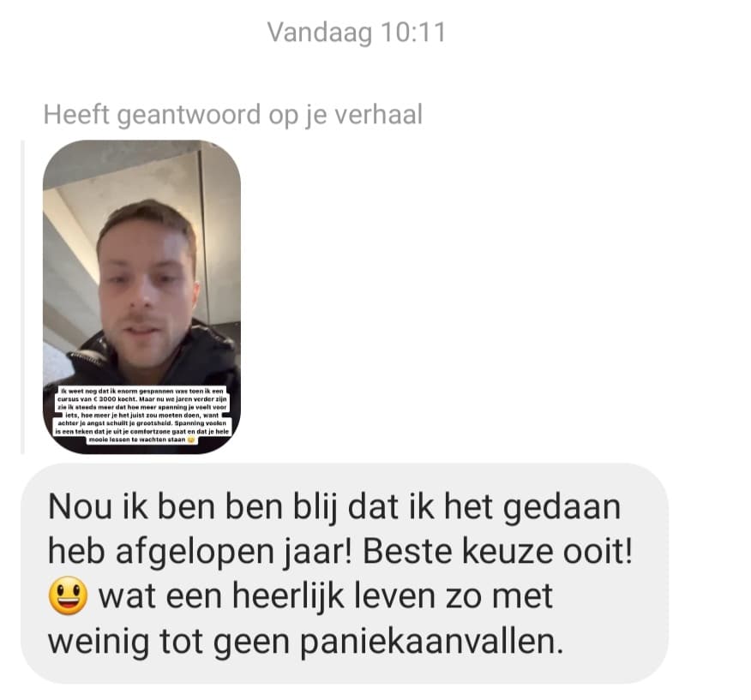Click the vertical gray reply bar
The height and width of the screenshot is (700, 751).
(x=22, y=296)
